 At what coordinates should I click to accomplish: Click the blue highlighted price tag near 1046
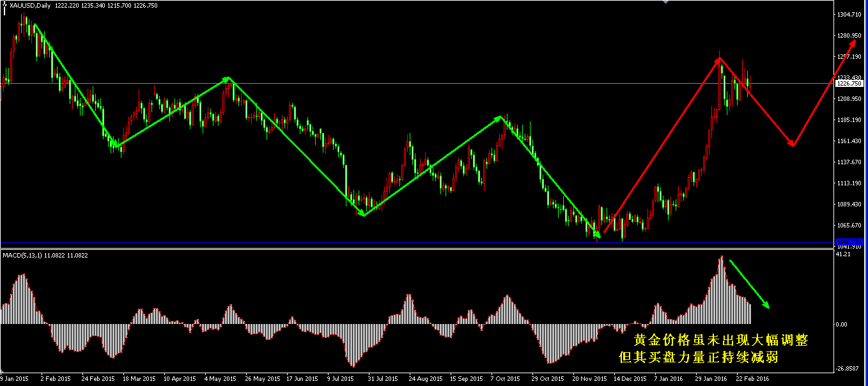point(850,242)
